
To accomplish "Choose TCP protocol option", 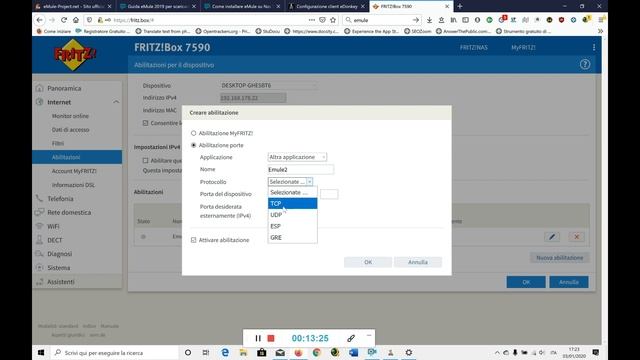I will [x=292, y=203].
